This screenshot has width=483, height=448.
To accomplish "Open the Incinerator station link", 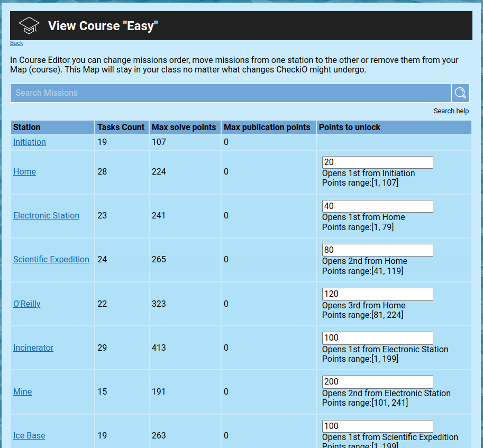I will [33, 348].
